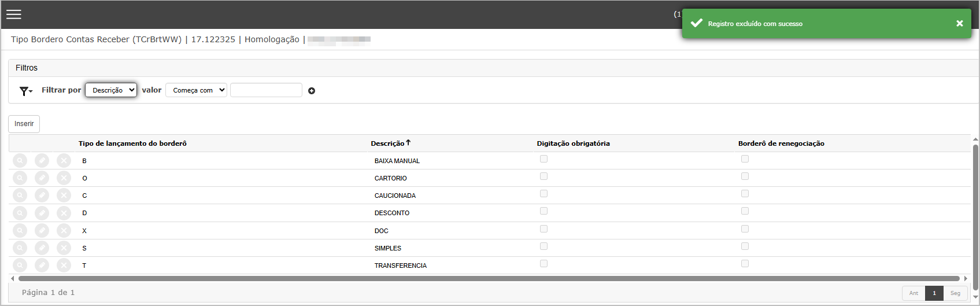Go to next page with Seg

coord(955,293)
